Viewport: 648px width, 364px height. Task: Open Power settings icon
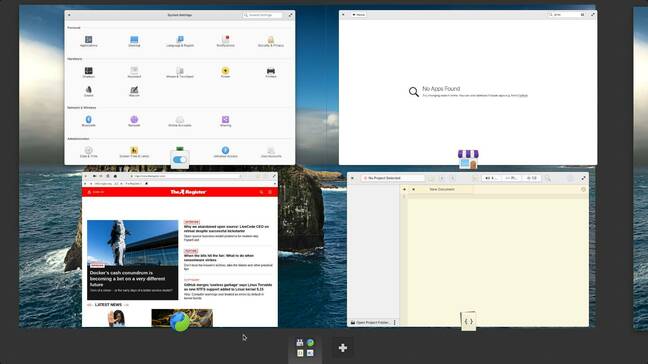pos(225,72)
